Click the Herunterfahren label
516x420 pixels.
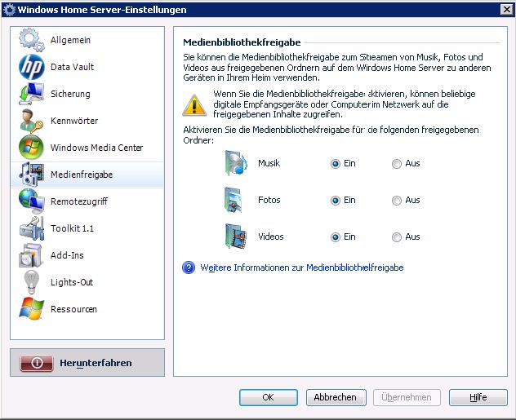pyautogui.click(x=96, y=363)
